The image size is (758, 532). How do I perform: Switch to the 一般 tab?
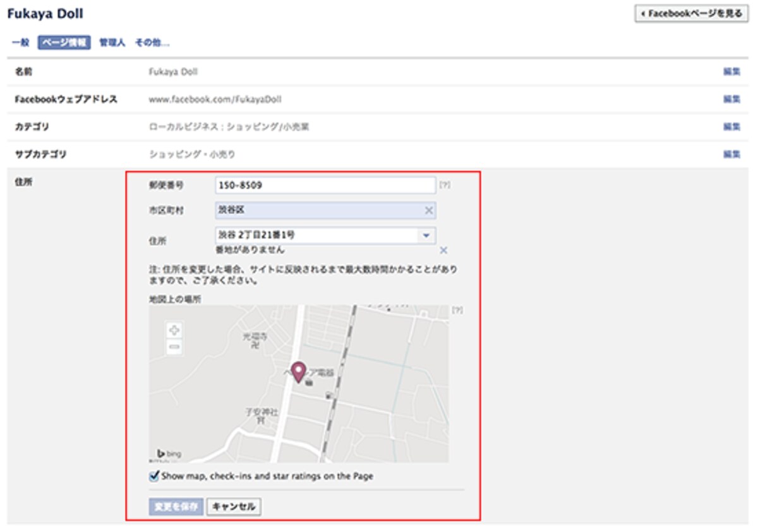21,43
